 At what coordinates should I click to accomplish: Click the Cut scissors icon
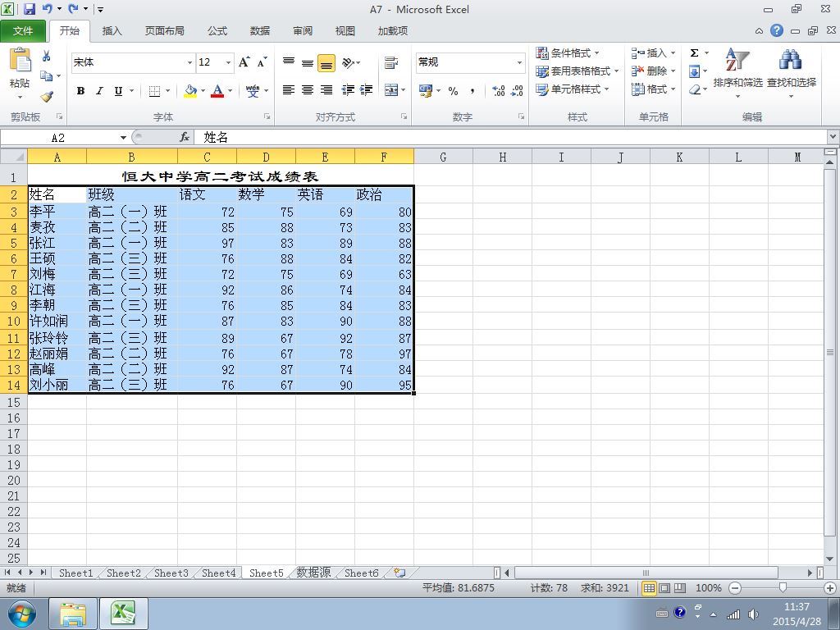click(47, 56)
